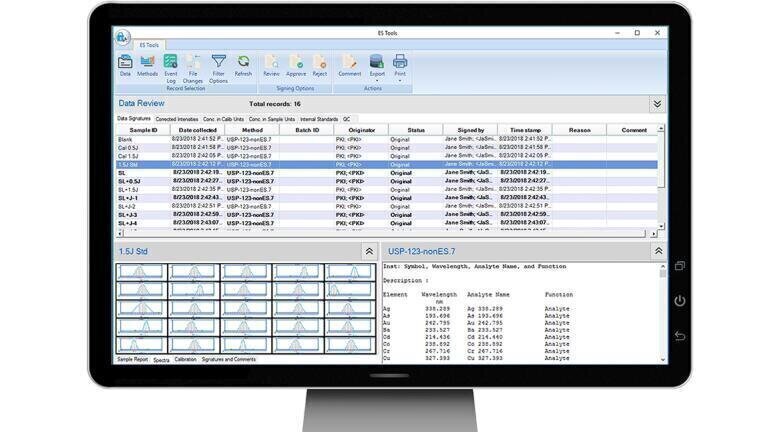The width and height of the screenshot is (768, 432).
Task: Click table horizontal scroll left arrow
Action: (x=120, y=234)
